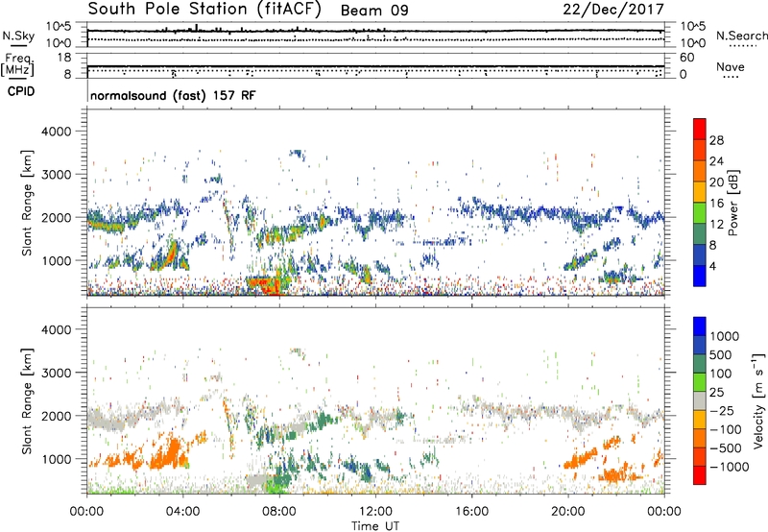
Task: Click the 'Freq. [MHz]' axis label
Action: tap(18, 65)
